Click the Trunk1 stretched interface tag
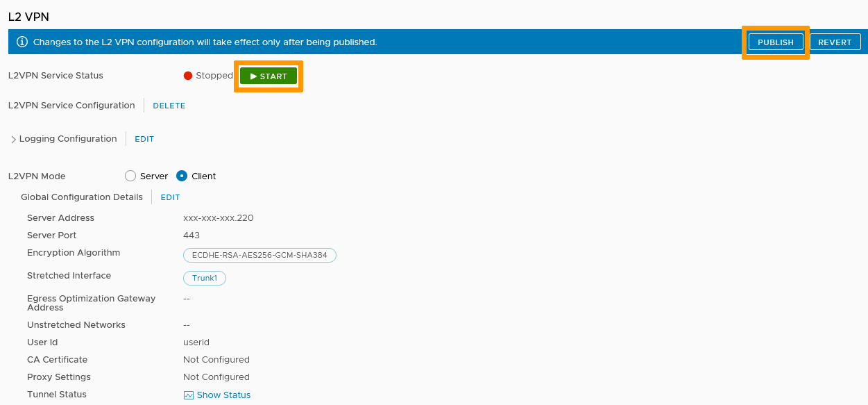The image size is (868, 405). [205, 279]
